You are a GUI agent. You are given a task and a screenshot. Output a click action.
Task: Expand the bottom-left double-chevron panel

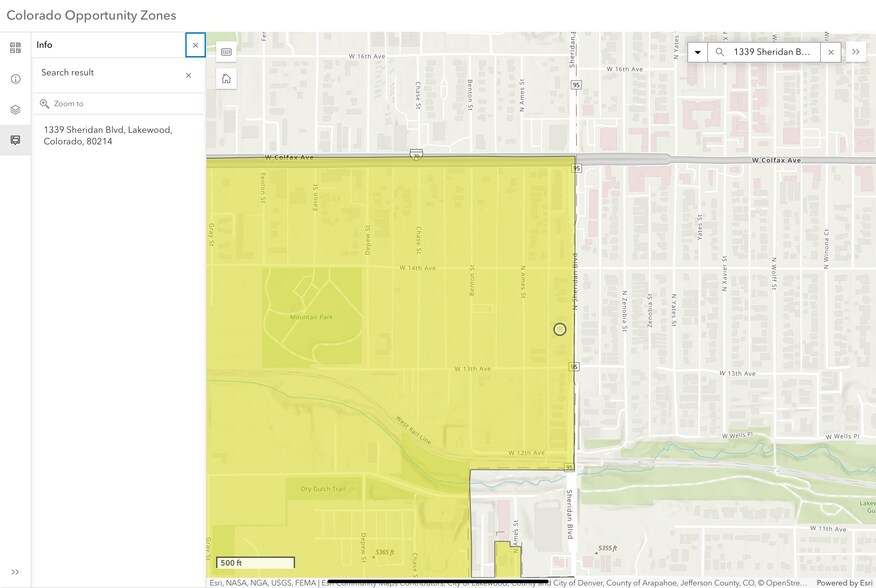click(x=14, y=572)
